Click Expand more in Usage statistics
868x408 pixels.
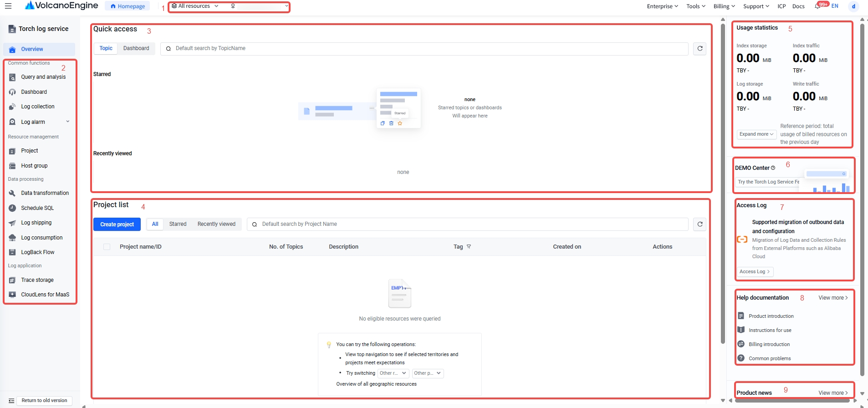tap(756, 134)
